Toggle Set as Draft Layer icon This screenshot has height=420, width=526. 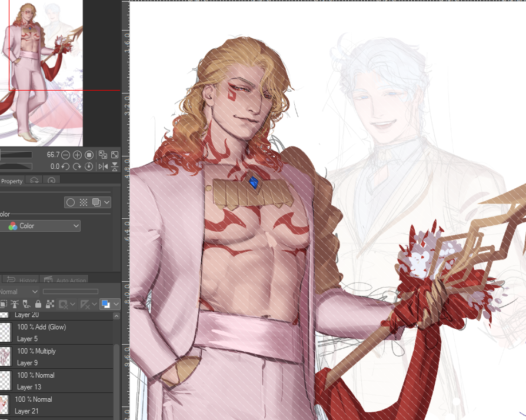(x=26, y=304)
